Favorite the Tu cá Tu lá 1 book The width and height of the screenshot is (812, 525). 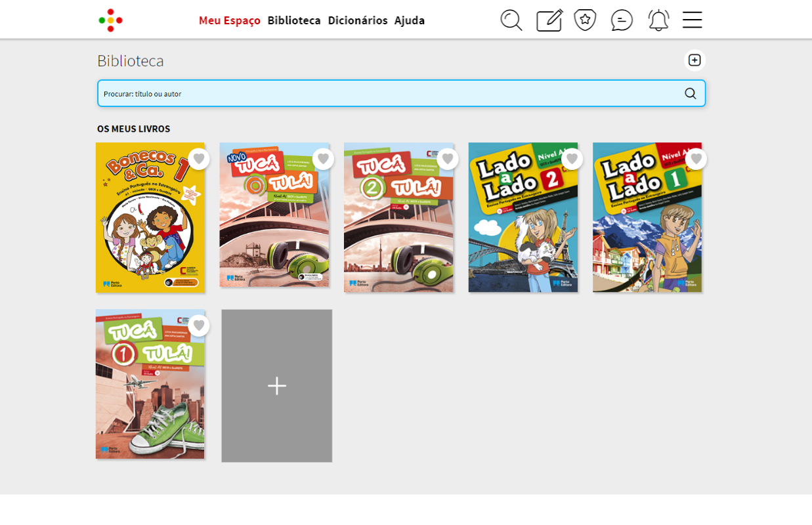tap(199, 325)
